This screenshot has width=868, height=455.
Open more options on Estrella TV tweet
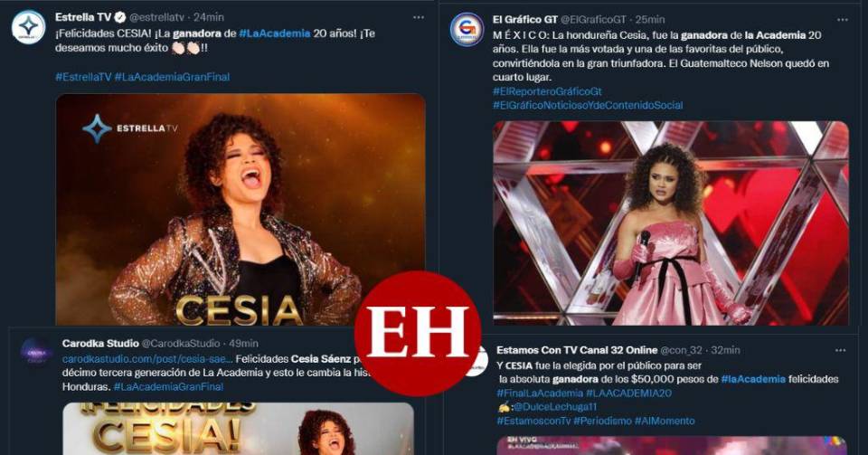pyautogui.click(x=419, y=17)
